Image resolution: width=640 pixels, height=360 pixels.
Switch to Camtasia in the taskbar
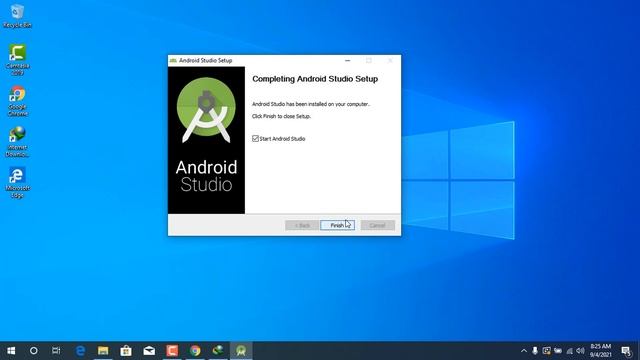point(172,351)
